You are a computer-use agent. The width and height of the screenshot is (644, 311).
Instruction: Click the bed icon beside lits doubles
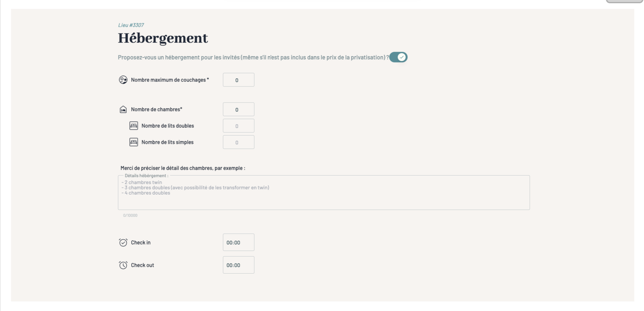coord(134,126)
